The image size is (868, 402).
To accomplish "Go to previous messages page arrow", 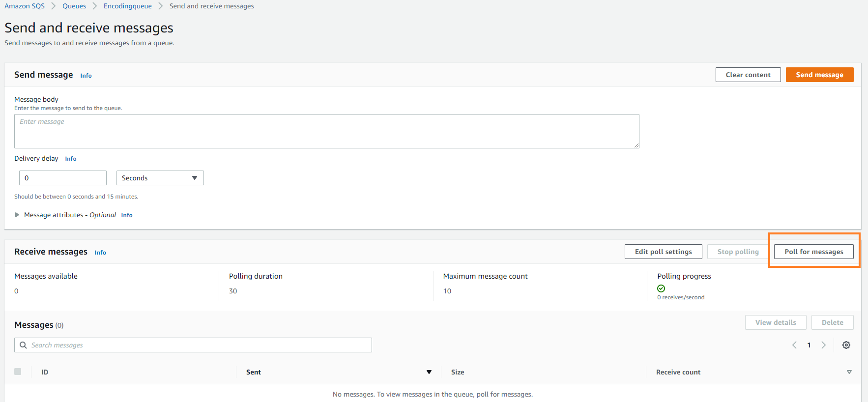I will [x=794, y=345].
